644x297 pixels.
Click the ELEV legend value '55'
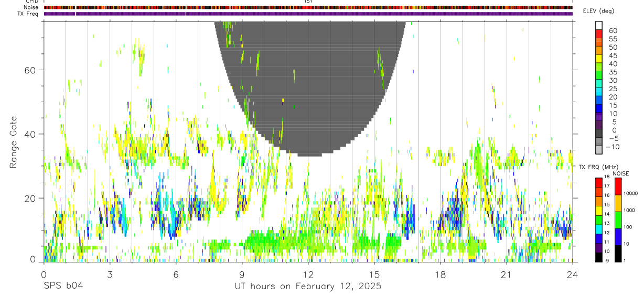click(613, 39)
